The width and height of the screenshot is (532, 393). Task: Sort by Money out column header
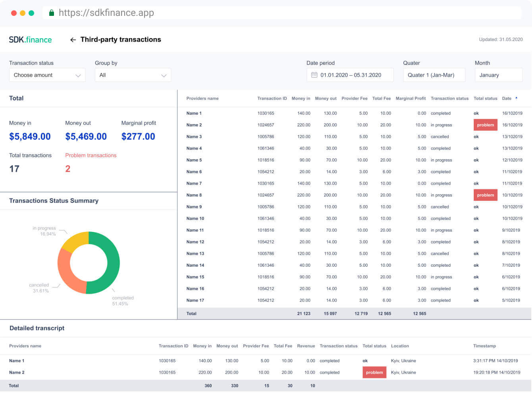[x=326, y=98]
